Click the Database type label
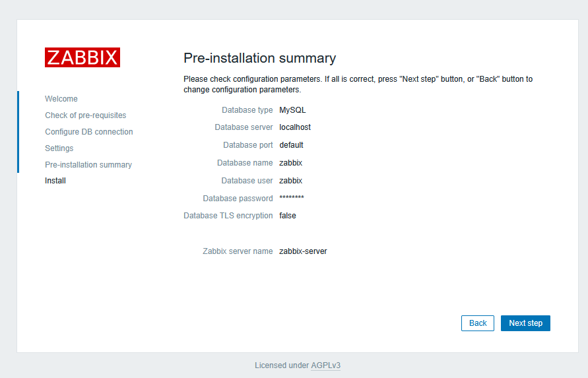 [x=247, y=110]
